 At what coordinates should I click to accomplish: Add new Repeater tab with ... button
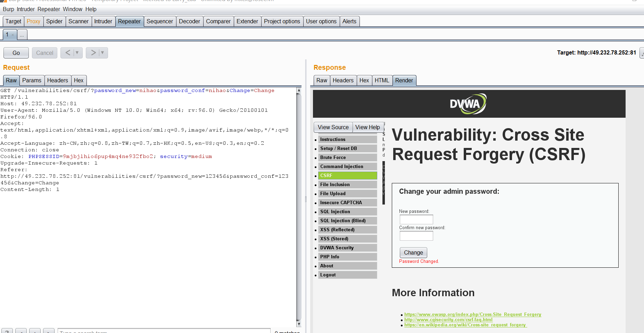(22, 35)
